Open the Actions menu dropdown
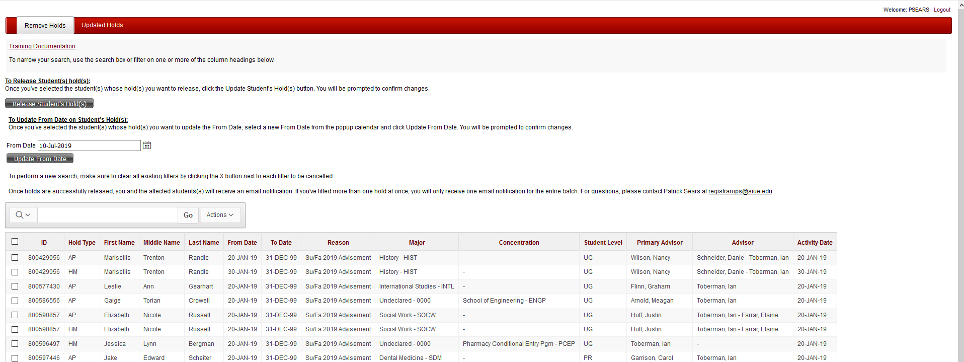964x362 pixels. (219, 215)
